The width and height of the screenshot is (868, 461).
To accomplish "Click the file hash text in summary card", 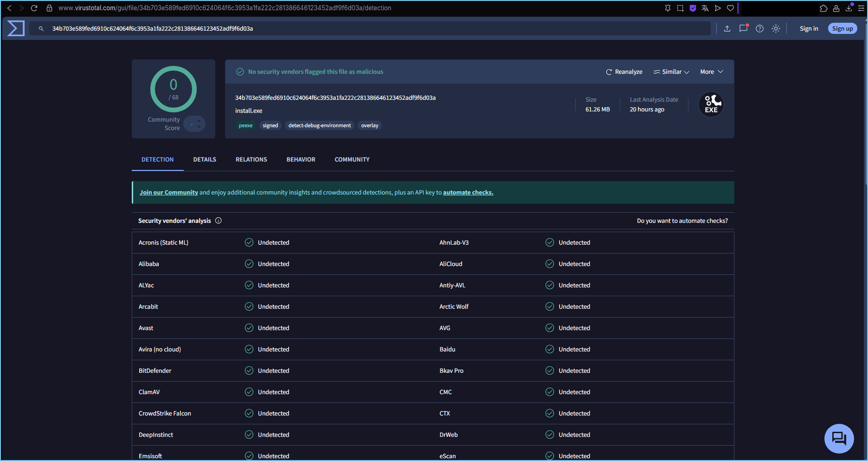I will [x=335, y=97].
